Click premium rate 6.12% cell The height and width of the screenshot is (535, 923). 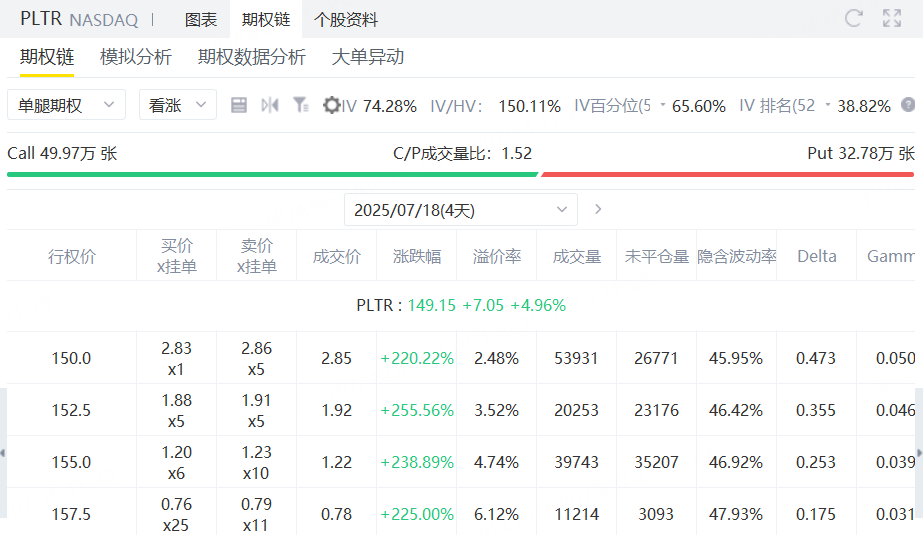pos(496,514)
